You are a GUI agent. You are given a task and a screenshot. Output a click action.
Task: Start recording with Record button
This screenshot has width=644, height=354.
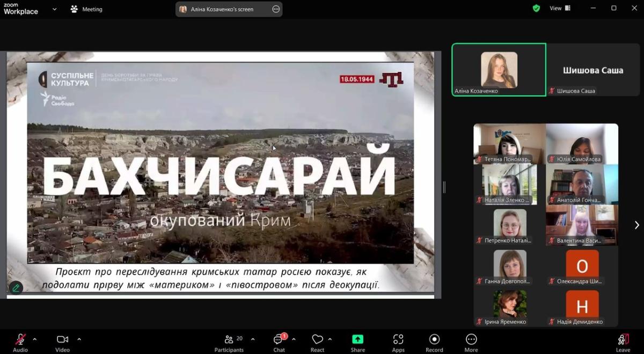coord(434,342)
